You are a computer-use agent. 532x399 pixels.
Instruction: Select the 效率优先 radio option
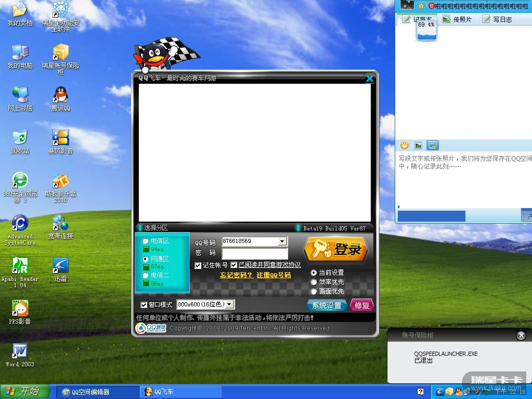click(314, 282)
